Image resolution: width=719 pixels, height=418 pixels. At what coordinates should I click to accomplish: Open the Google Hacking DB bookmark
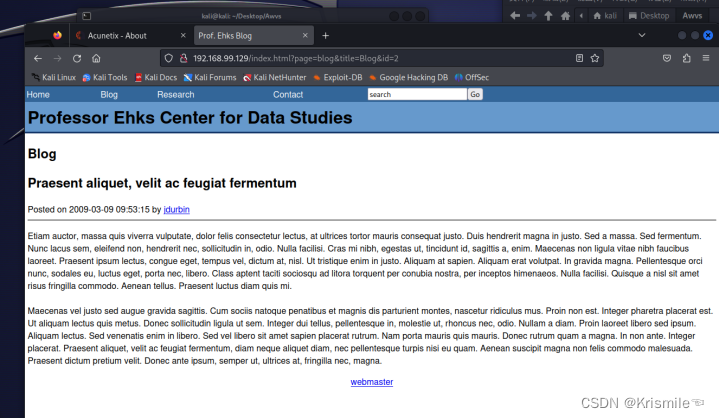[x=409, y=77]
